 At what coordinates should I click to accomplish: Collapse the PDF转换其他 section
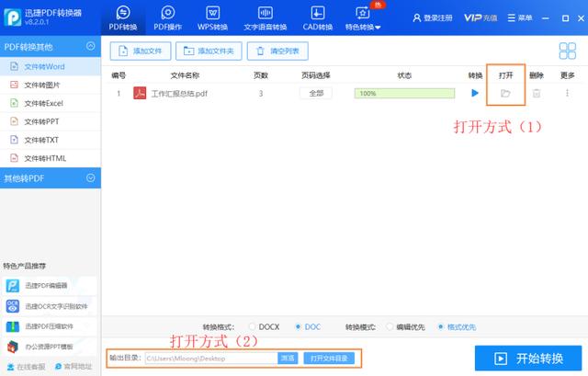(x=90, y=46)
